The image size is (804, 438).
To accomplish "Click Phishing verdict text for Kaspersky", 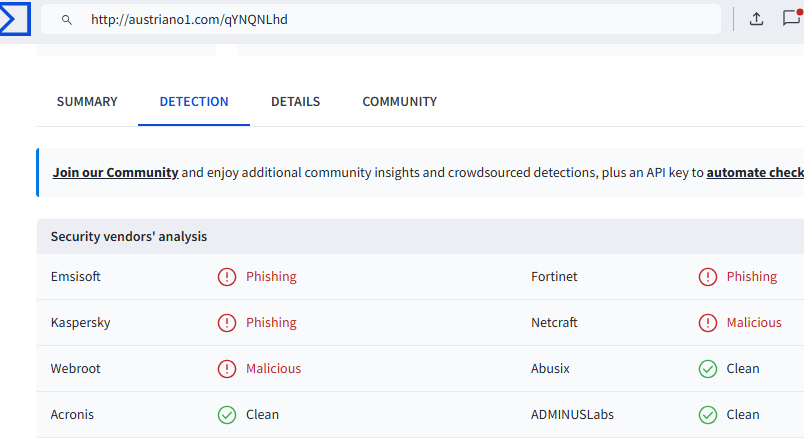I will [271, 323].
